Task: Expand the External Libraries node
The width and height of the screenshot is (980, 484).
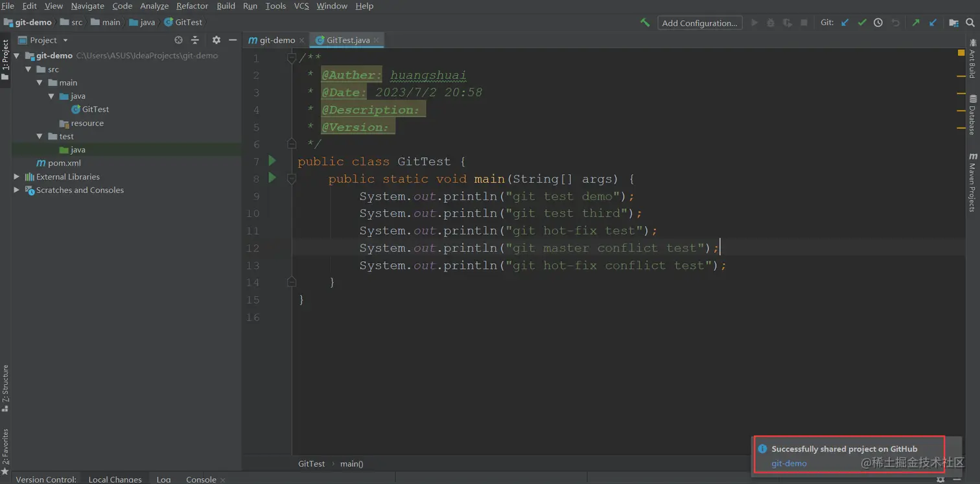Action: coord(17,176)
